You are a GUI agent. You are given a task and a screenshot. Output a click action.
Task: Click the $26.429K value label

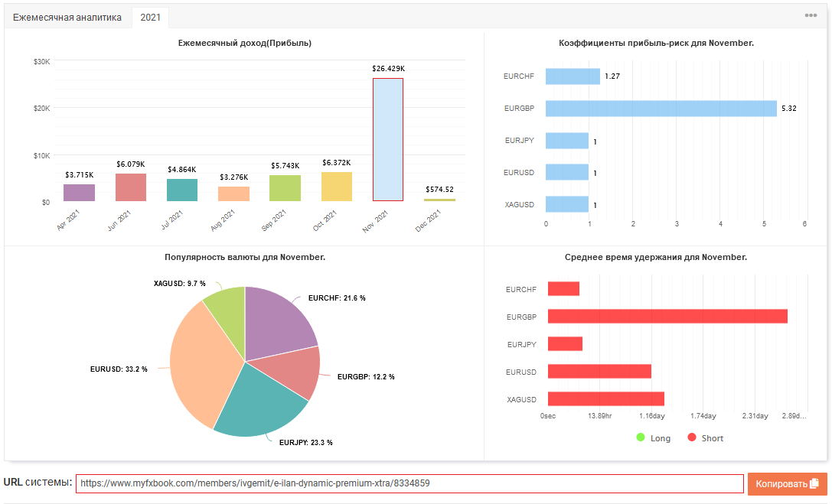(x=388, y=68)
